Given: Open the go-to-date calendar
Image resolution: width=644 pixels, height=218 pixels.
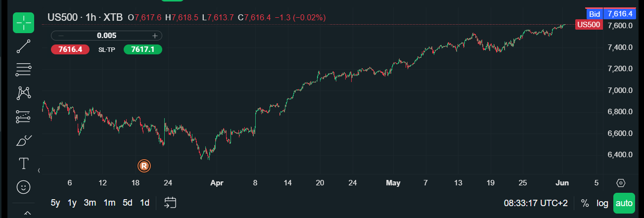Looking at the screenshot, I should [171, 203].
